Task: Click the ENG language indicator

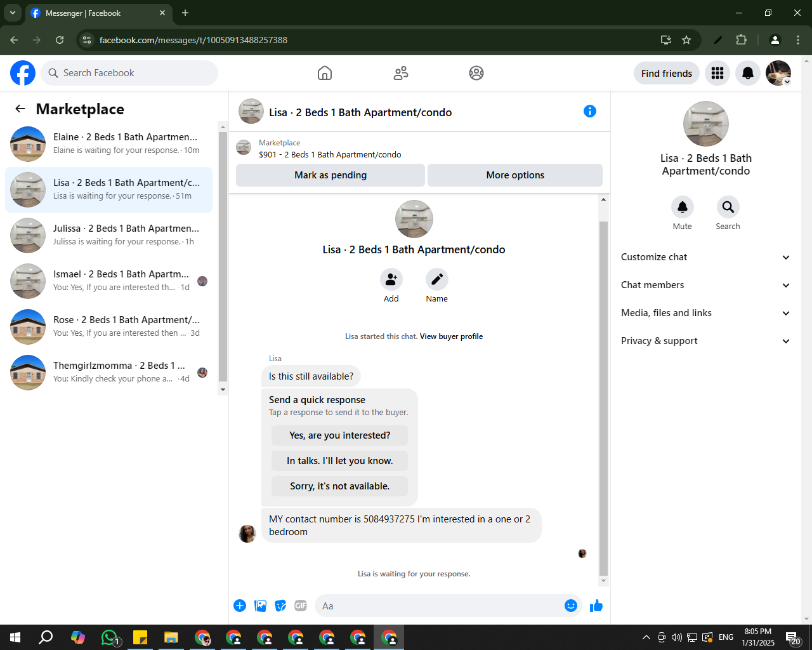Action: tap(726, 637)
